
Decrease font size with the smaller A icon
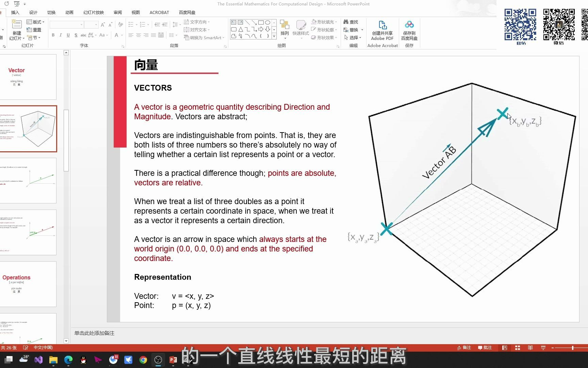pyautogui.click(x=110, y=25)
